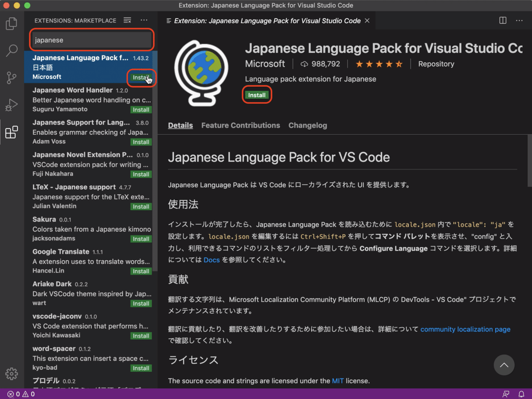The height and width of the screenshot is (399, 532).
Task: Clear extensions search results icon
Action: pos(127,20)
